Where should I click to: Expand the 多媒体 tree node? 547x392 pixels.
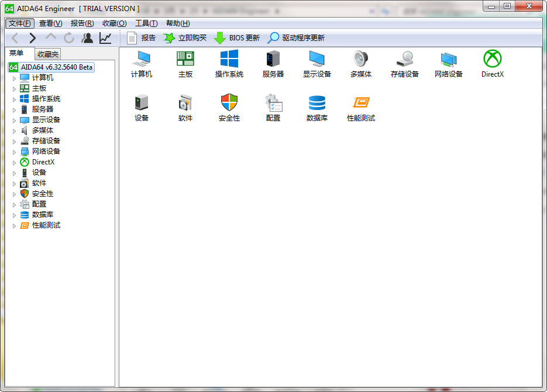pyautogui.click(x=14, y=131)
